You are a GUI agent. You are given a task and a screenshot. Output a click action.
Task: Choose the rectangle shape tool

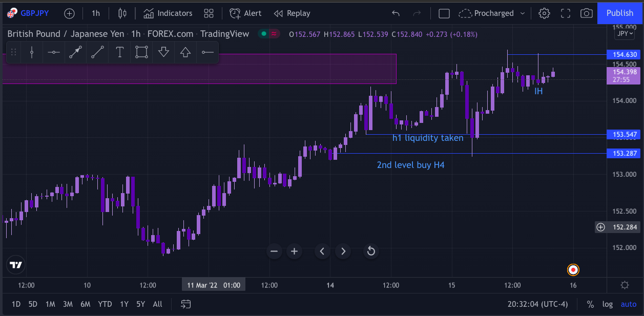coord(142,52)
